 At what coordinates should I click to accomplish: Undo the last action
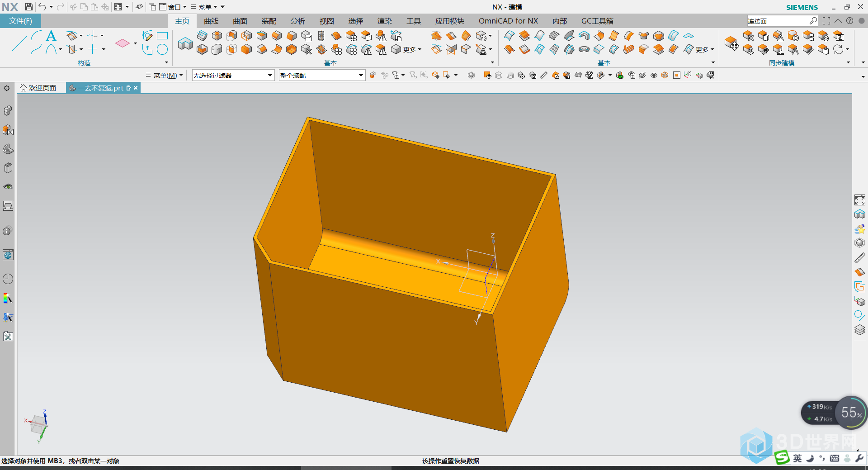[42, 7]
